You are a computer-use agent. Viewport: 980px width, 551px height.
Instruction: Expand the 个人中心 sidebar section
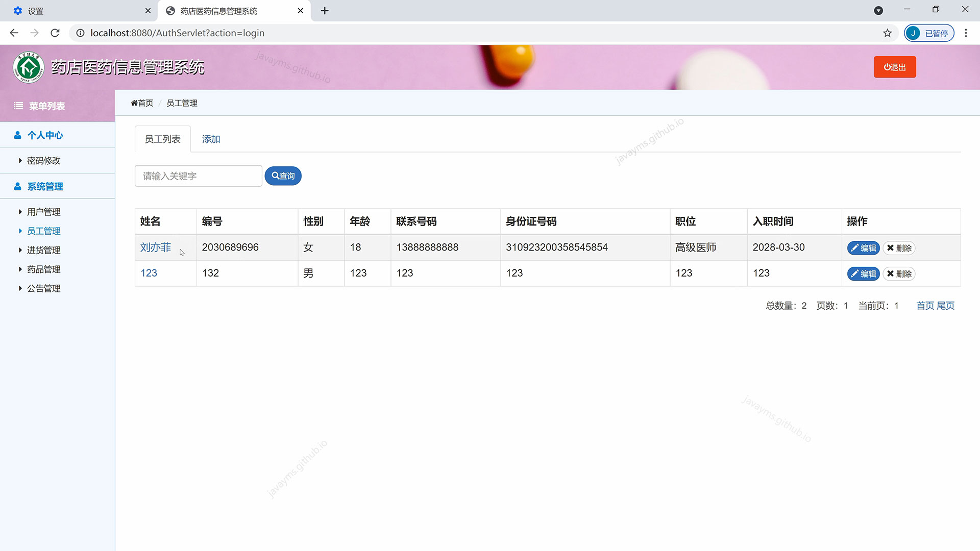(x=45, y=135)
